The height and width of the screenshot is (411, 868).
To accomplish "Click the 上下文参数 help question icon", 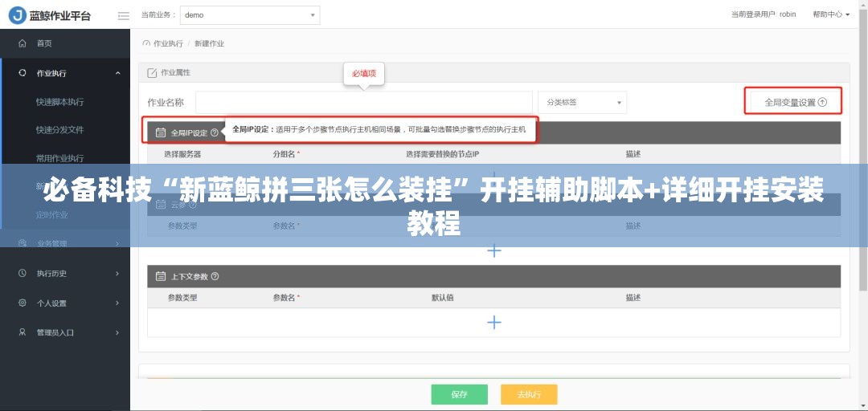I will [215, 276].
